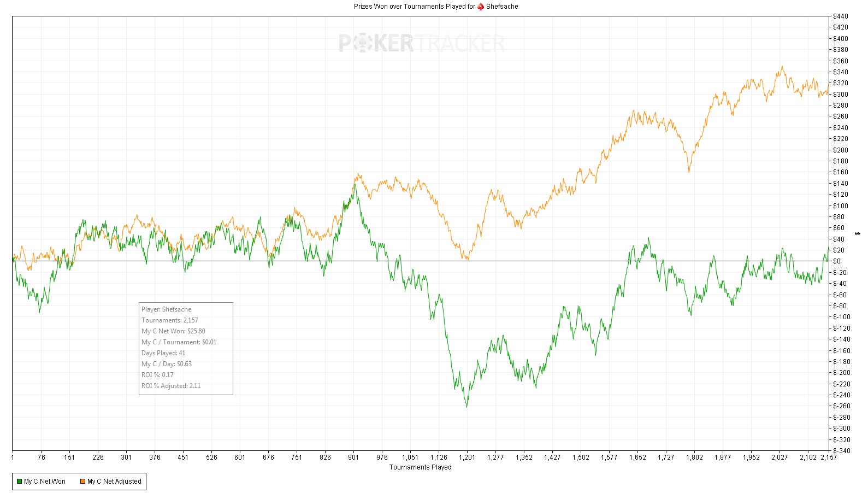Image resolution: width=868 pixels, height=493 pixels.
Task: Click the 2,157 x-axis tick label
Action: click(829, 457)
